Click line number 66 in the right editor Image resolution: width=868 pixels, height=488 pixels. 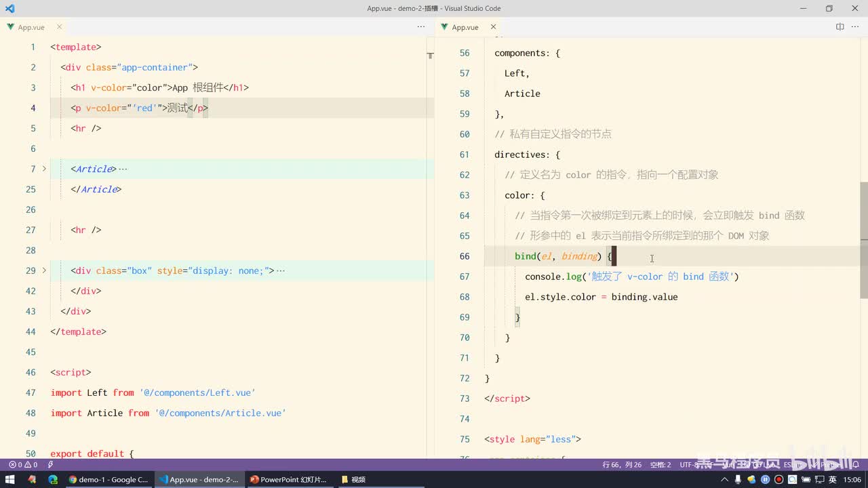pos(465,256)
